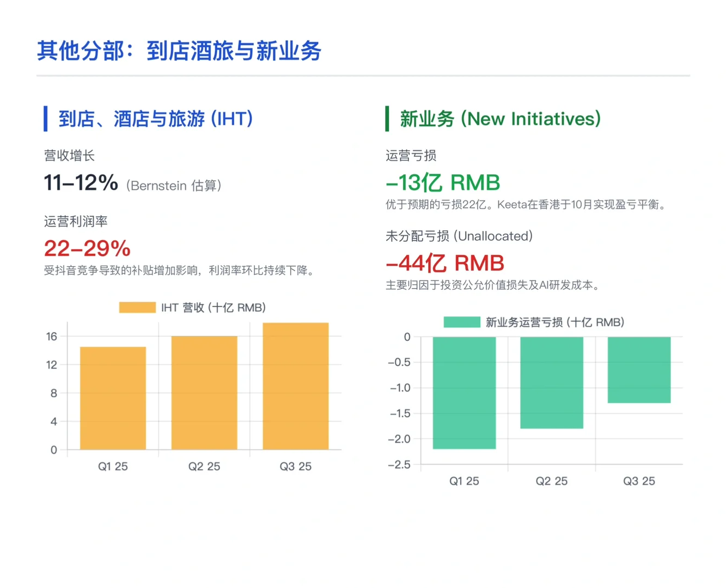Click the red 22–29% operating margin figure
The height and width of the screenshot is (588, 726).
(x=87, y=249)
